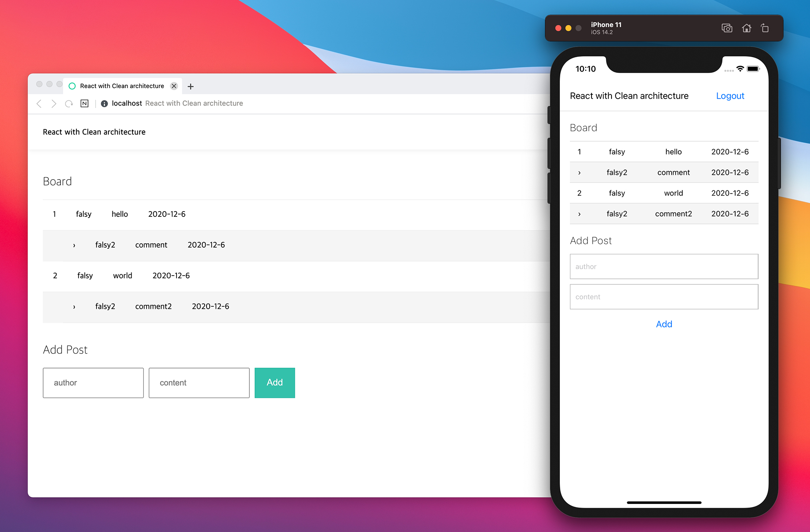Click the content input field on mobile

(664, 296)
